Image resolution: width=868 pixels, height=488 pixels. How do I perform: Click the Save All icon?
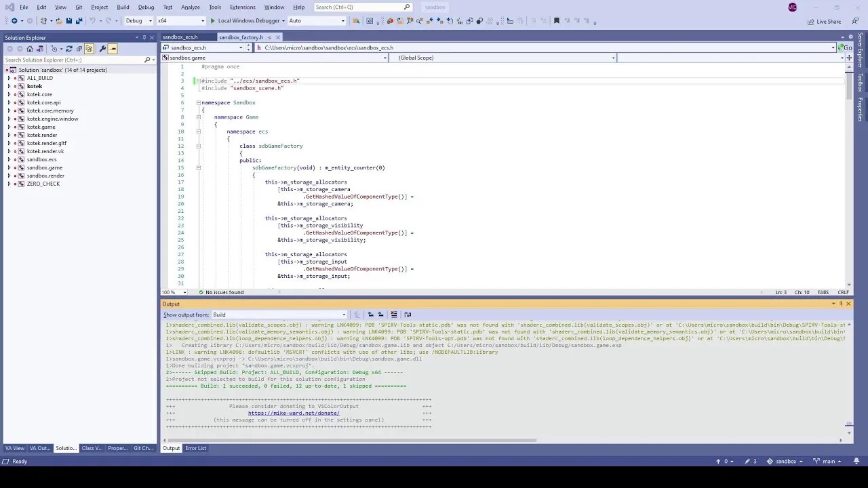[79, 20]
